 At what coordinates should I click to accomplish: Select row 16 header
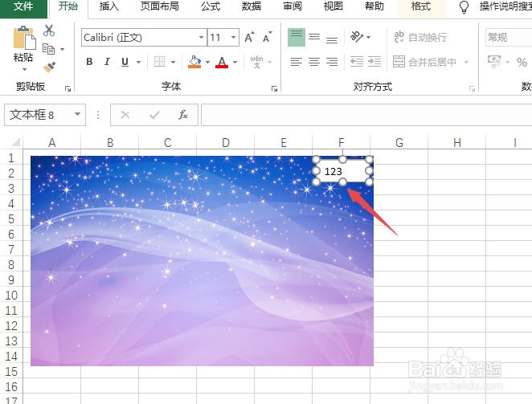pos(11,386)
